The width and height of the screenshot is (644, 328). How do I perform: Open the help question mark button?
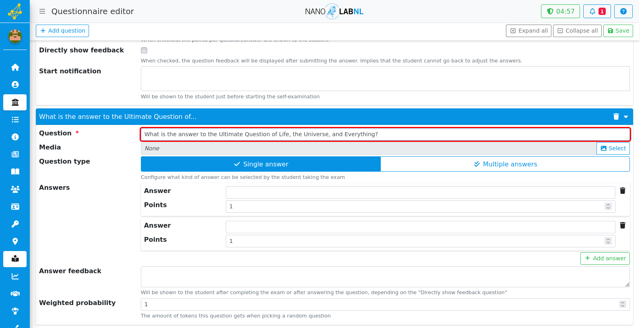(623, 11)
